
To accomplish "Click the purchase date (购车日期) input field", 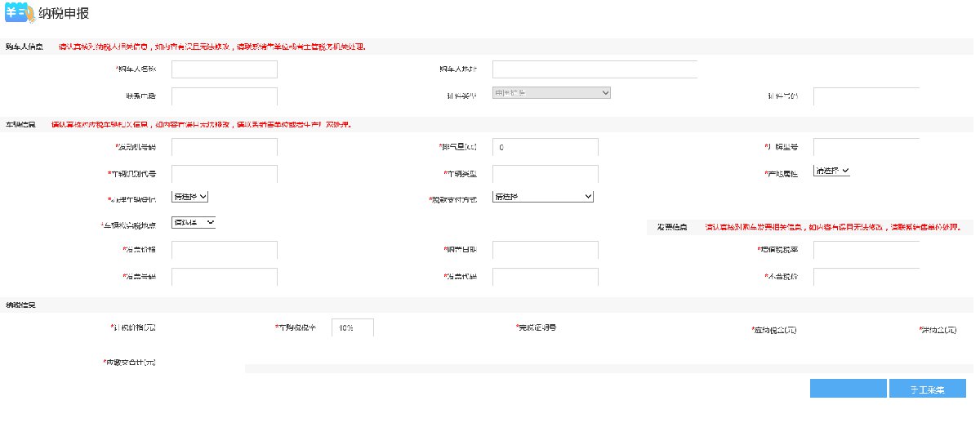I will click(x=546, y=250).
